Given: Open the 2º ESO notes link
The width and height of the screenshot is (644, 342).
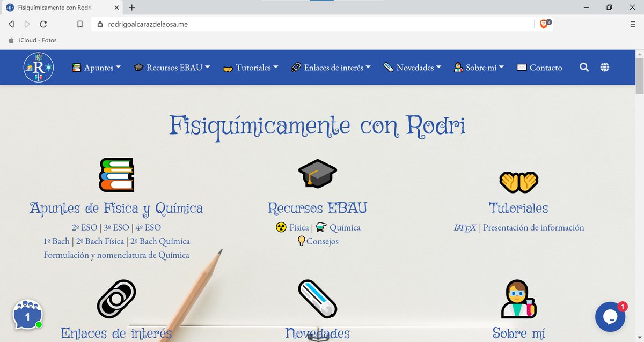Looking at the screenshot, I should coord(85,227).
